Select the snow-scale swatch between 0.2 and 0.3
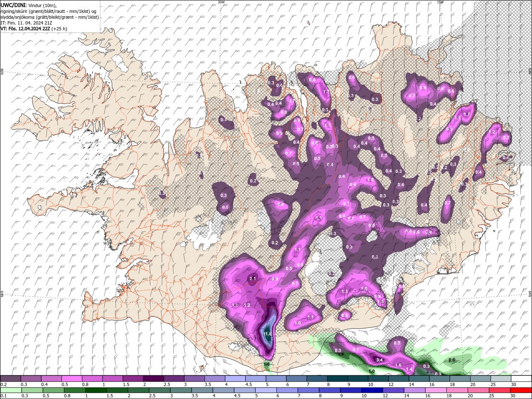 click(x=11, y=379)
